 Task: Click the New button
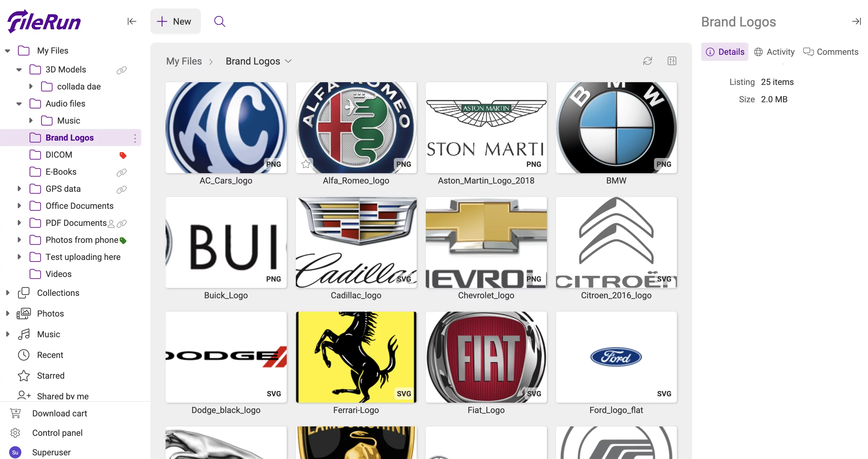pos(175,22)
